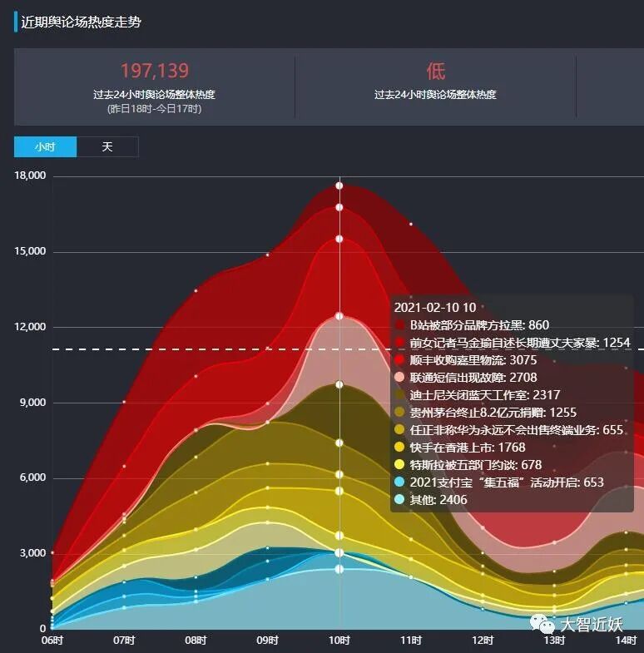Click the lowest 其他 data point at 10时
644x653 pixels.
[339, 569]
